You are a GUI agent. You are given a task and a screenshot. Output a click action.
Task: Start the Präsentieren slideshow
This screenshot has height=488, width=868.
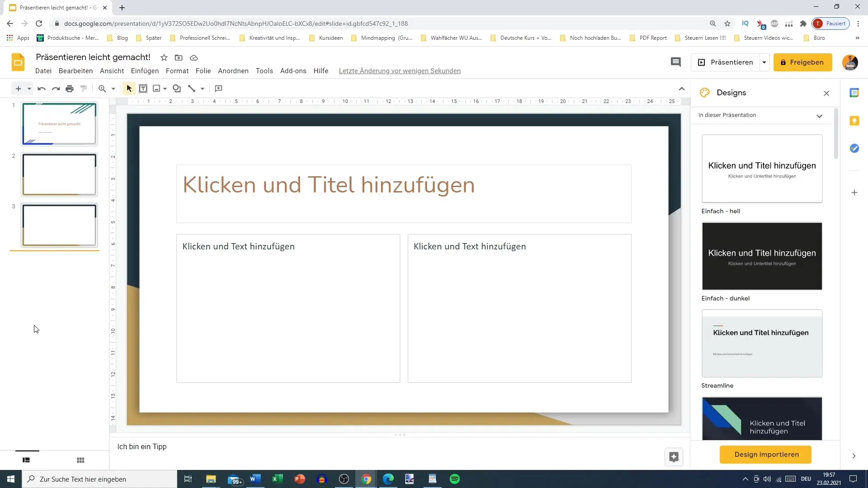[726, 62]
